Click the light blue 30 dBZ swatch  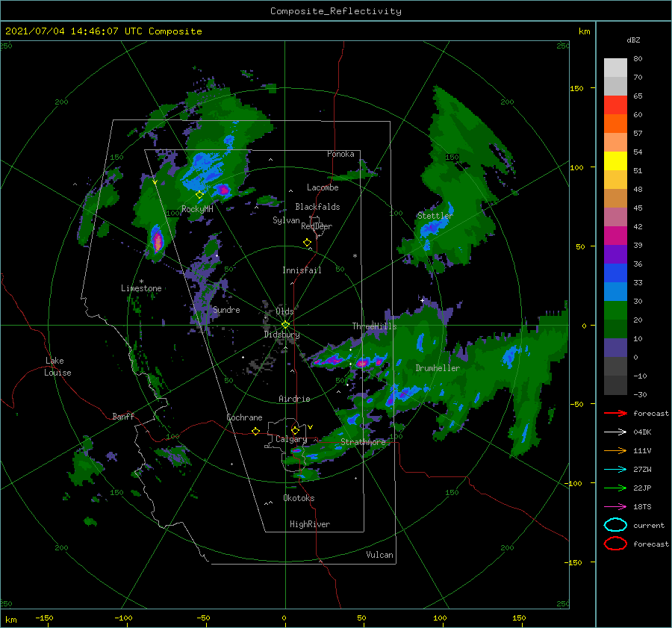coord(615,292)
